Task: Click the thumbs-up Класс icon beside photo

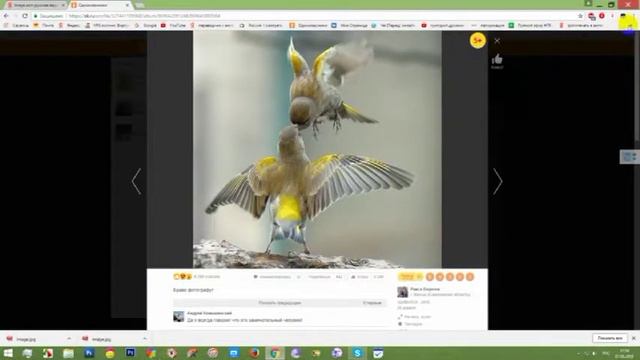Action: click(497, 60)
